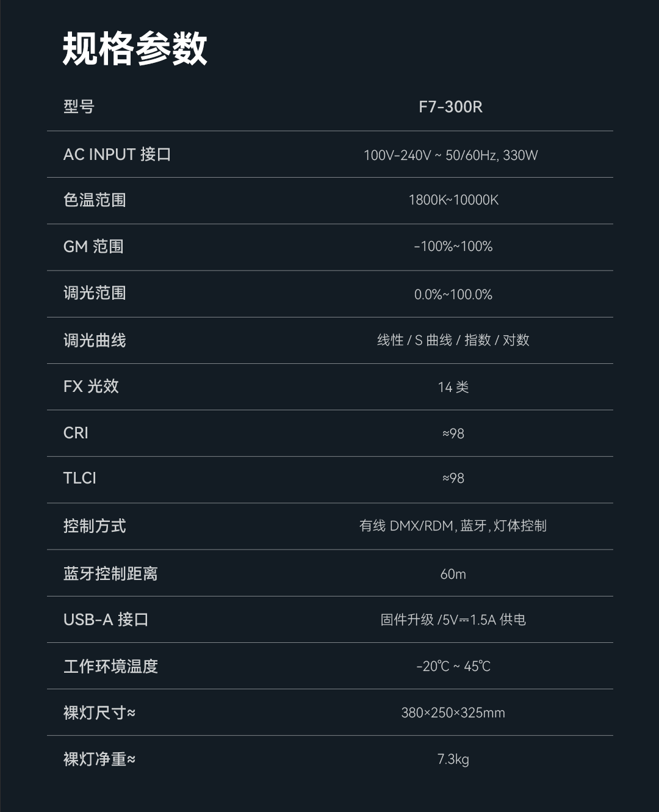The width and height of the screenshot is (659, 812).
Task: Click the 60m Bluetooth distance value
Action: pyautogui.click(x=453, y=574)
